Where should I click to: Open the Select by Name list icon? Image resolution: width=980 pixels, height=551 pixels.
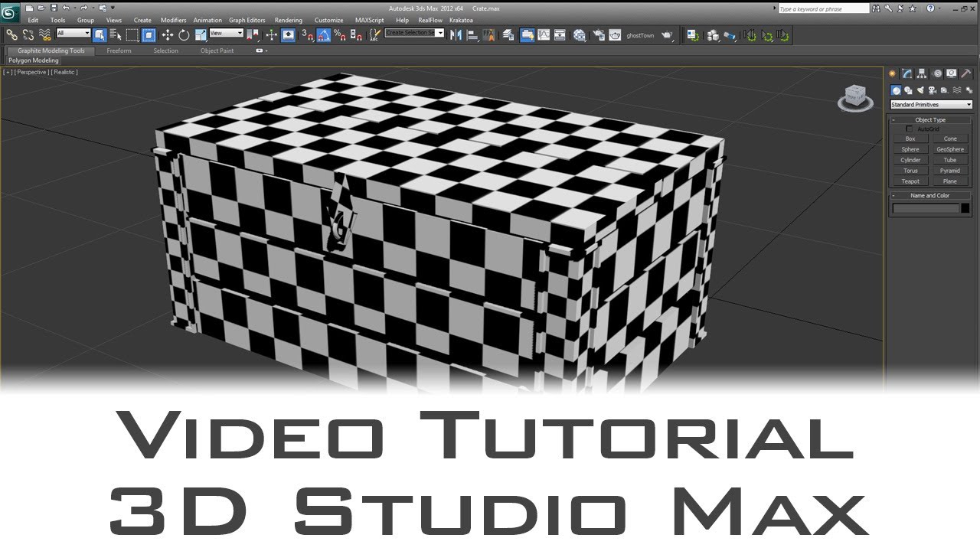click(x=116, y=34)
